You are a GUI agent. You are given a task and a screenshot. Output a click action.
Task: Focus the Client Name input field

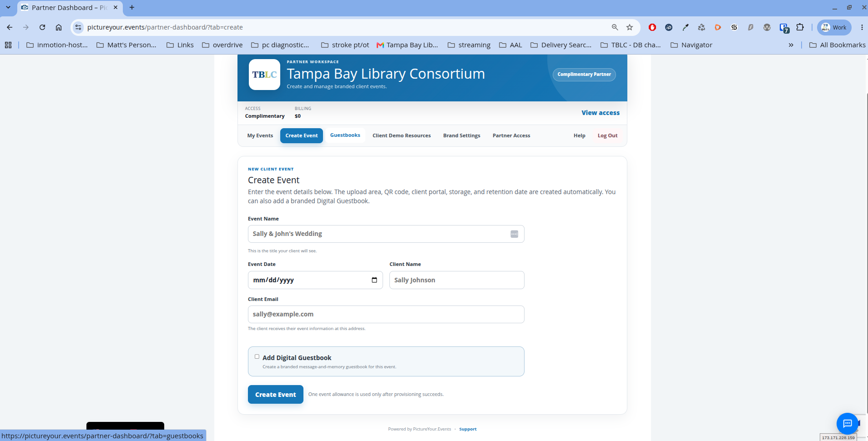tap(457, 280)
